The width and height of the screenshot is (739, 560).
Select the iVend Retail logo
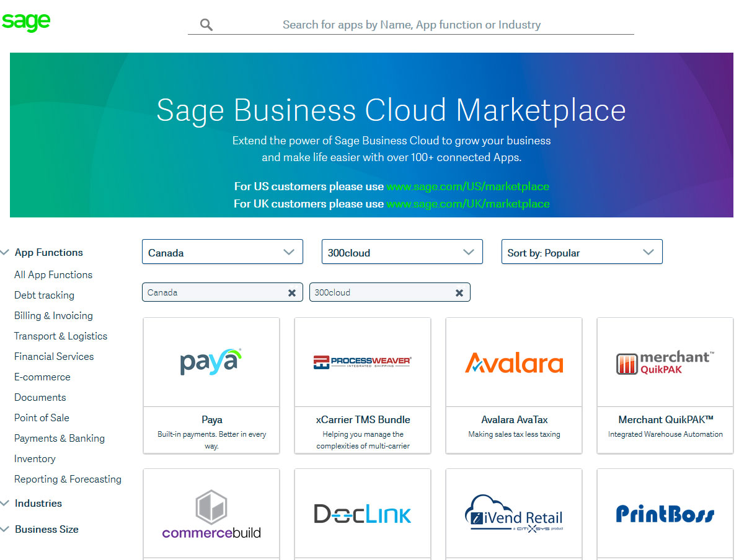513,514
